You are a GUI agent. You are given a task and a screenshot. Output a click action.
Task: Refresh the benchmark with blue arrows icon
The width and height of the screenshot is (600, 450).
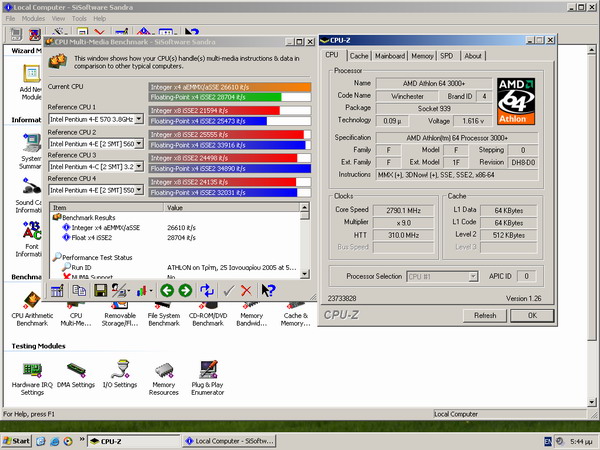tap(207, 291)
